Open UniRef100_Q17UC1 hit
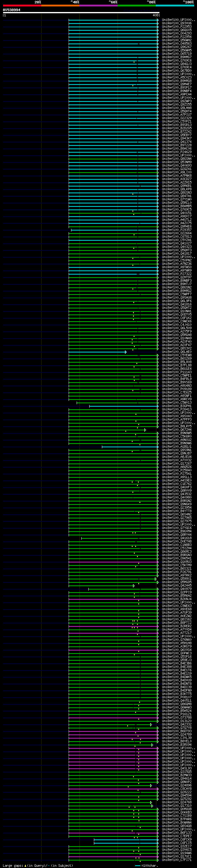197x868 pixels. click(x=177, y=857)
